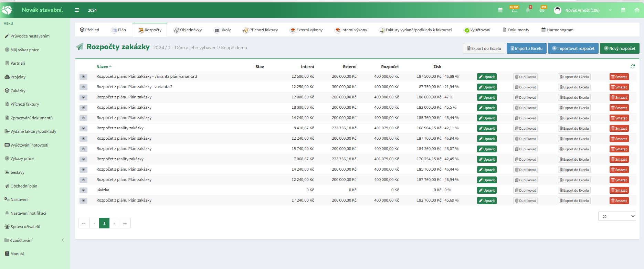Switch to the Harmonogram tab
The image size is (644, 269).
(x=557, y=30)
